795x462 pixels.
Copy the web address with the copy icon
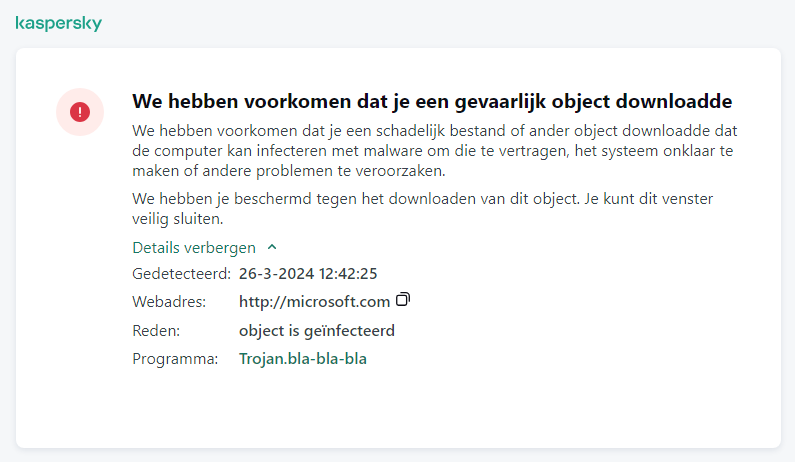pos(404,300)
